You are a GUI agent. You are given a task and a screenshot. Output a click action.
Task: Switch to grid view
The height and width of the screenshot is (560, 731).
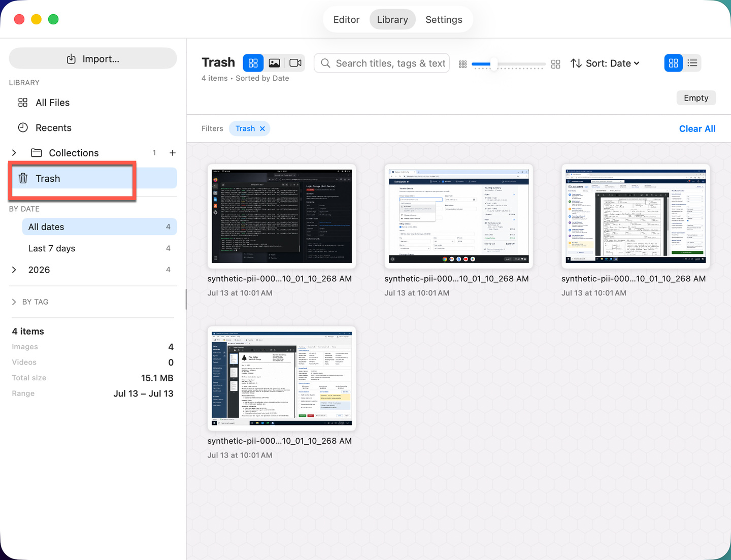[674, 63]
